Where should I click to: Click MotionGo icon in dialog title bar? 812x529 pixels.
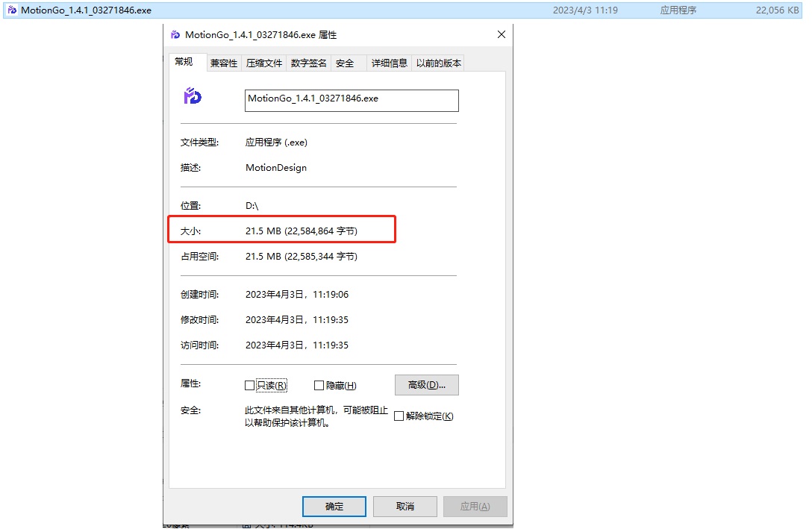pos(175,34)
